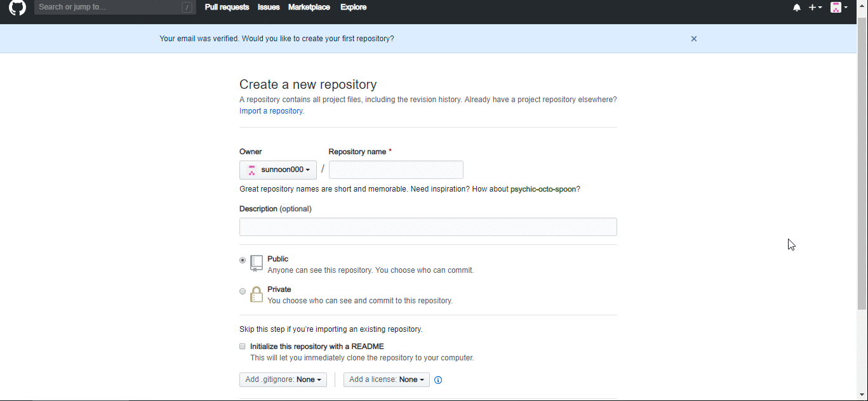Open Marketplace in the header

(309, 7)
